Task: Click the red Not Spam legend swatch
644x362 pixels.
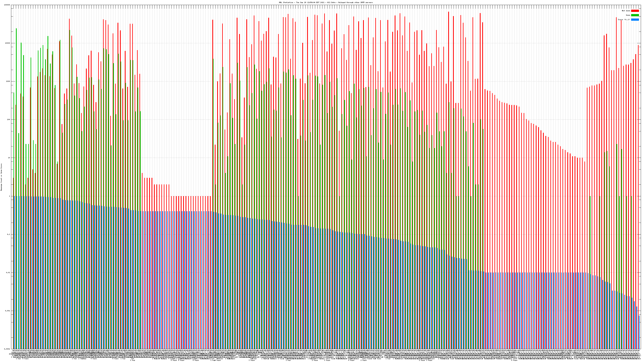Action: click(x=635, y=11)
